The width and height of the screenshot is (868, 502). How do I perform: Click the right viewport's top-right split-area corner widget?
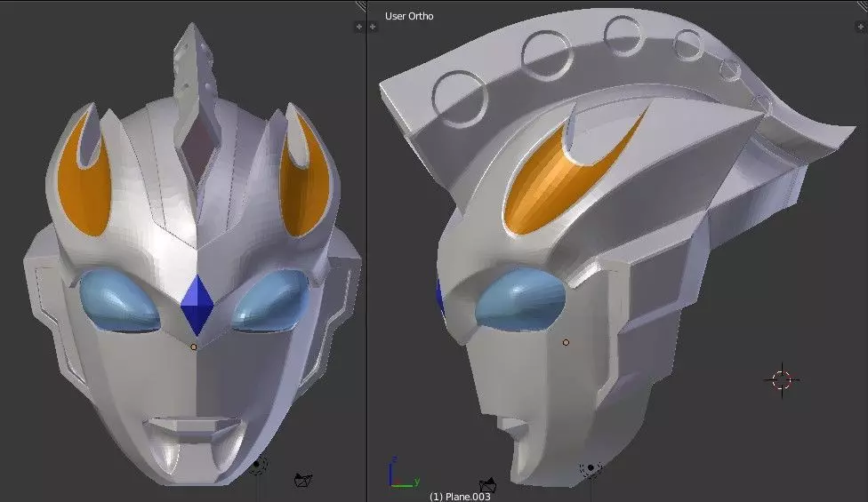[863, 4]
